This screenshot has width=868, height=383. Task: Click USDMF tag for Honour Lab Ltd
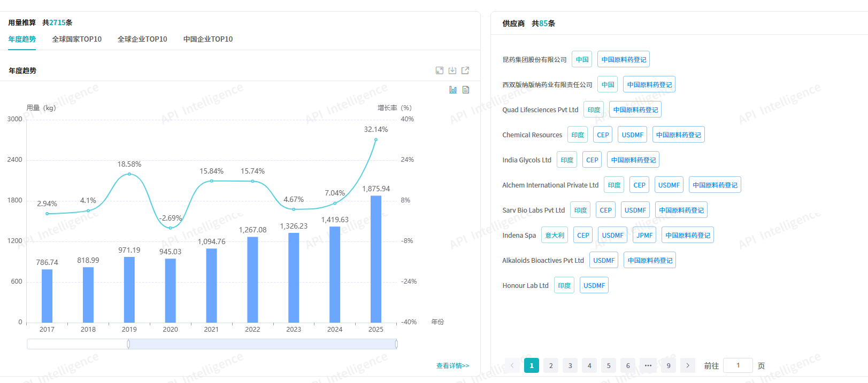click(x=594, y=286)
